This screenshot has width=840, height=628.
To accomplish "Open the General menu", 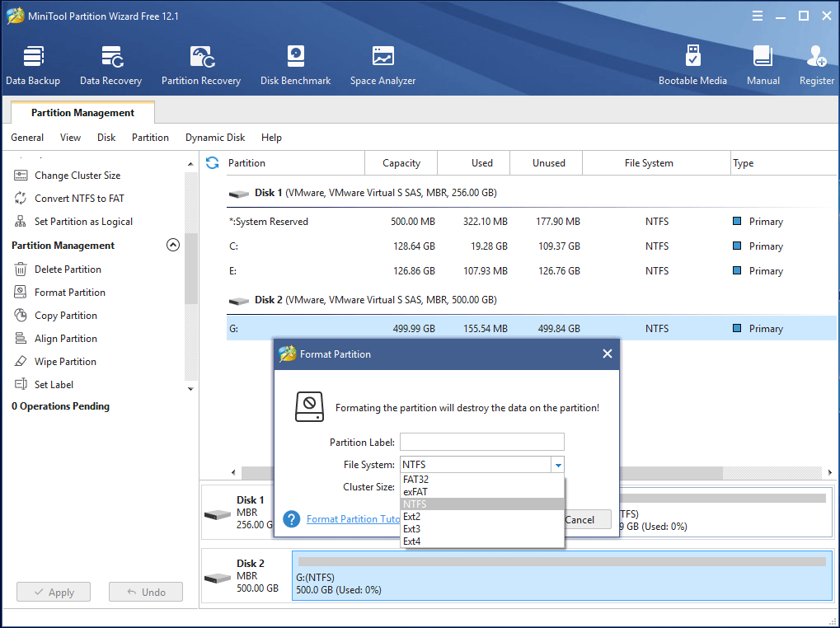I will point(27,138).
